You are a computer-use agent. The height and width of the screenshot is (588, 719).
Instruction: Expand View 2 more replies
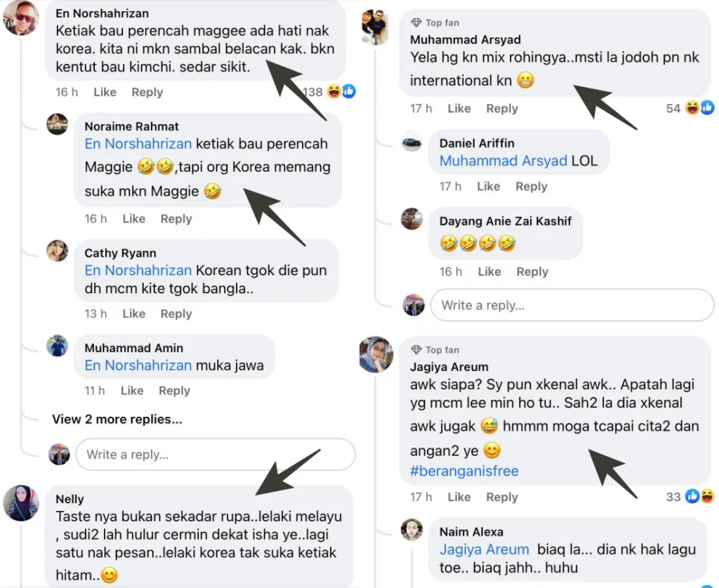(x=117, y=420)
